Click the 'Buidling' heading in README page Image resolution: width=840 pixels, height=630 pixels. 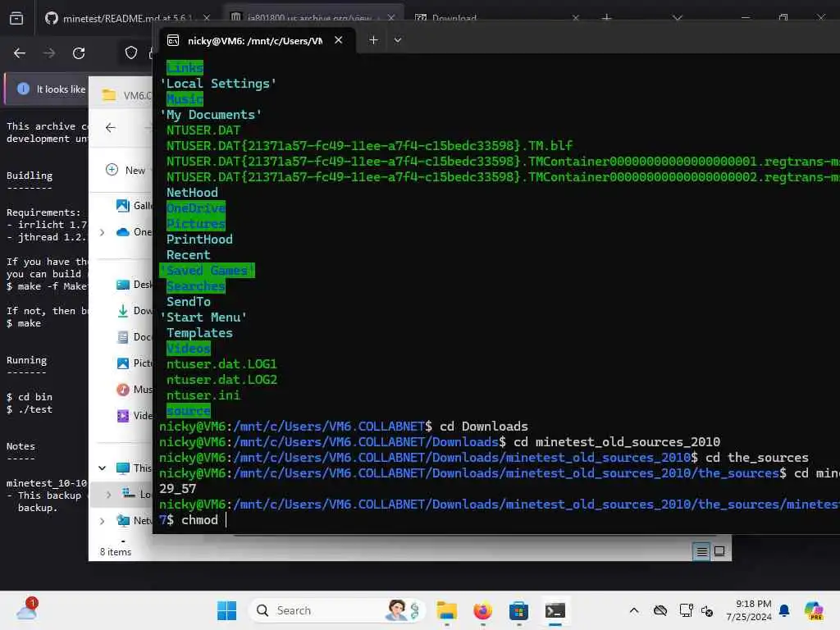[30, 176]
